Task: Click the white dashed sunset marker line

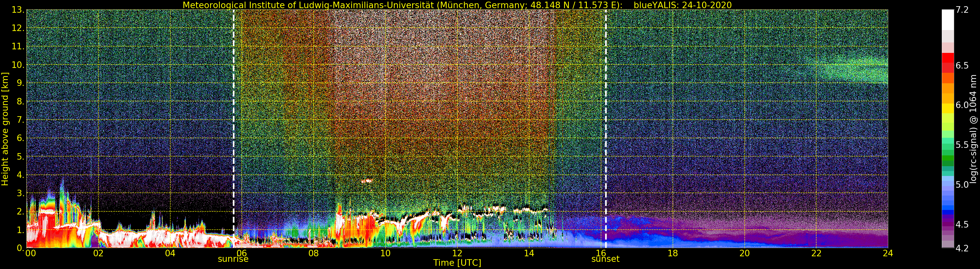Action: 606,129
